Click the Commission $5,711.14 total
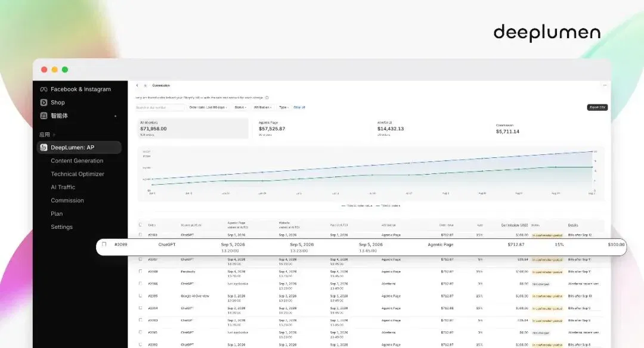 point(507,132)
